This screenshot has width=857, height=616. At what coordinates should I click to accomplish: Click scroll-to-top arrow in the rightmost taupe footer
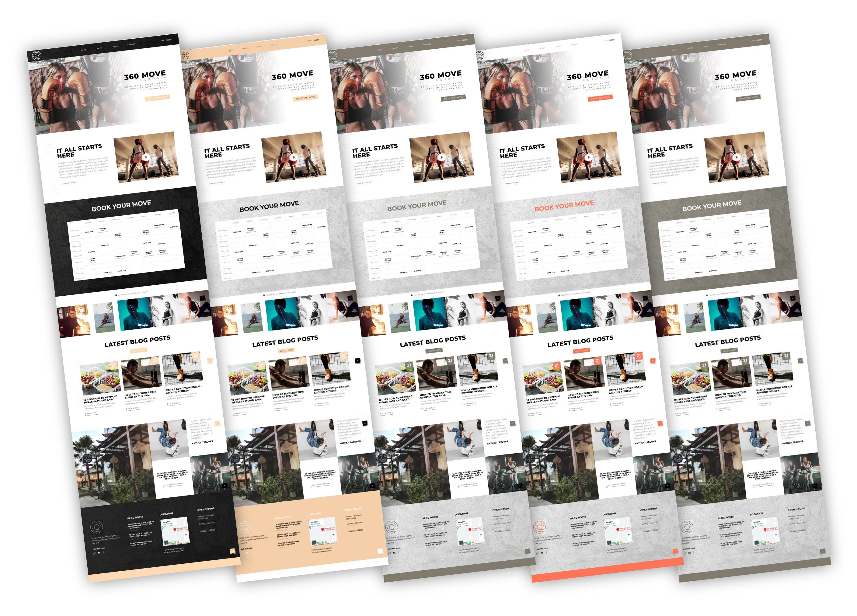point(822,551)
